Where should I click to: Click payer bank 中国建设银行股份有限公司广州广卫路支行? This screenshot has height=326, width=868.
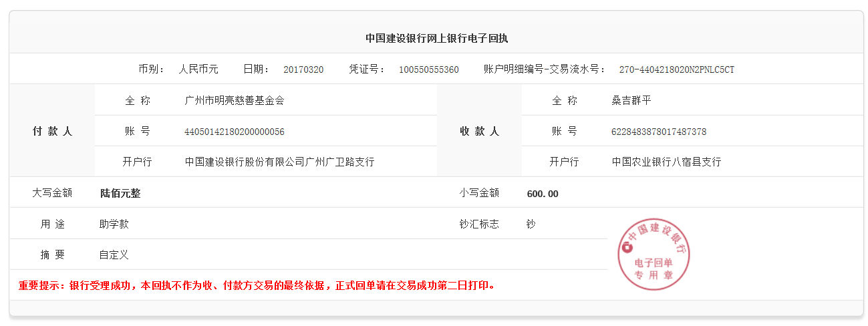(x=279, y=162)
